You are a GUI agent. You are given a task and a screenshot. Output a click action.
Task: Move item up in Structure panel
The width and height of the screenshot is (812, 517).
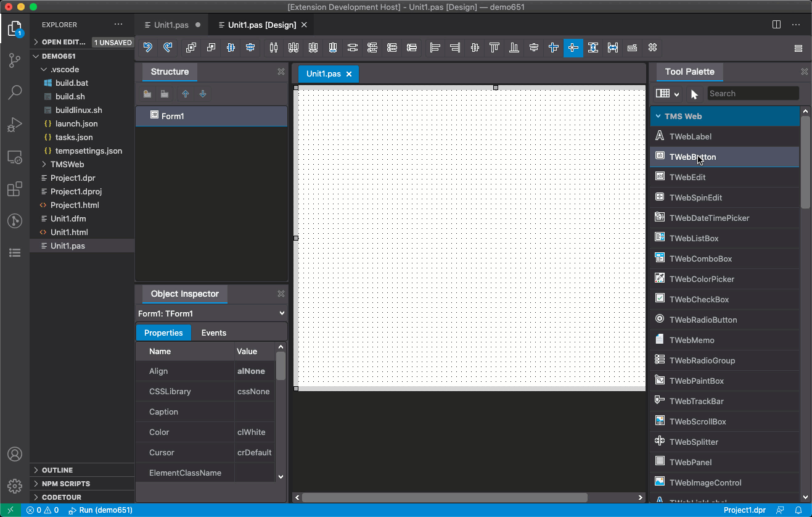point(185,94)
